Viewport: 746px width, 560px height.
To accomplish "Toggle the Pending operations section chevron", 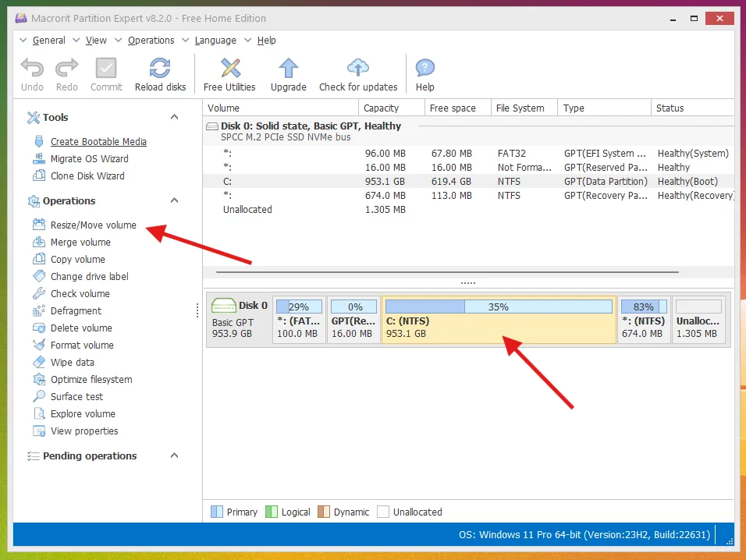I will click(174, 455).
